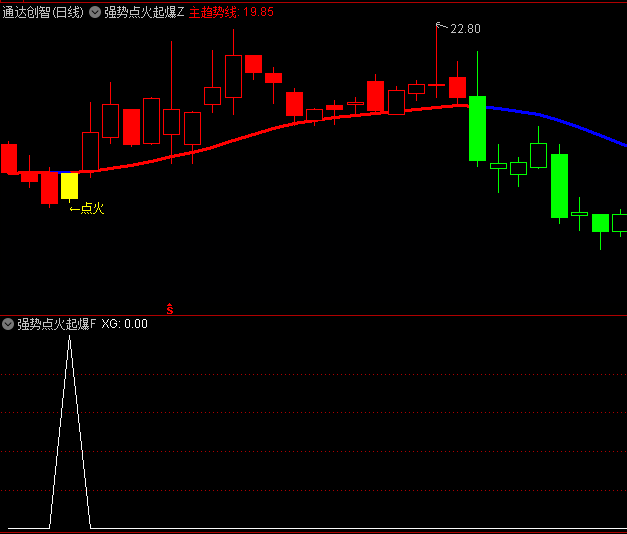Click the 通达创智(日线) stock title
This screenshot has width=627, height=534.
click(43, 12)
